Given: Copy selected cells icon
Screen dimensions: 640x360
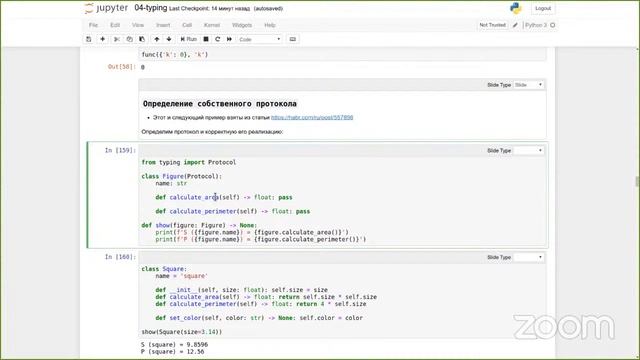Looking at the screenshot, I should 129,39.
